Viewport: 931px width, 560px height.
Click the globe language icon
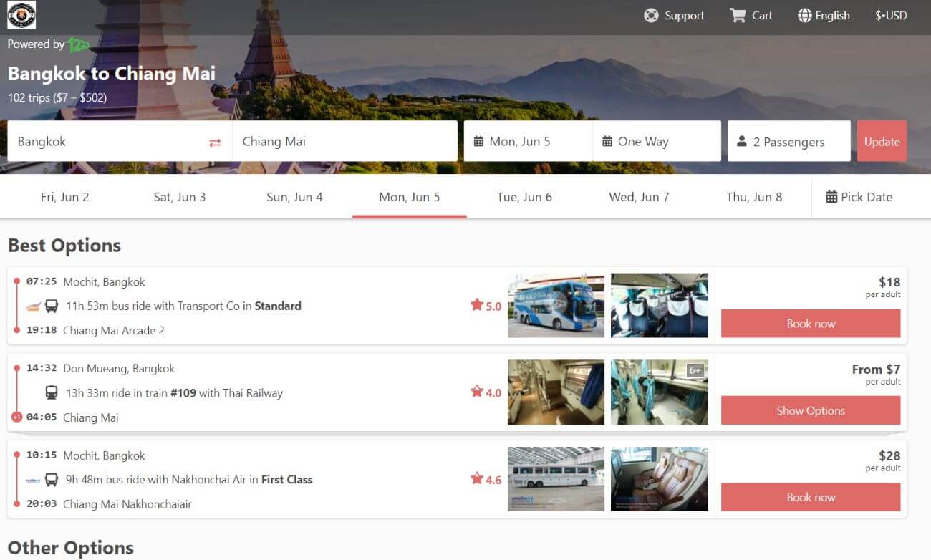point(805,15)
